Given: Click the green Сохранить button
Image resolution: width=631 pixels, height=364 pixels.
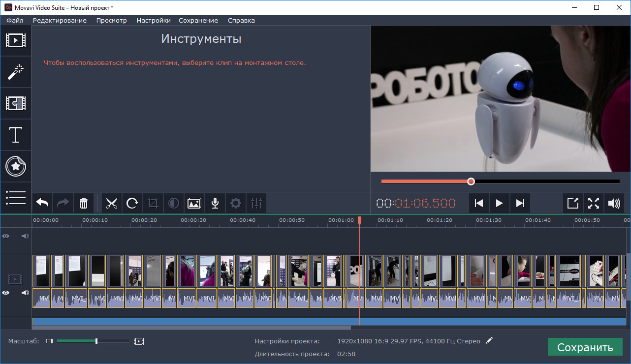Looking at the screenshot, I should [585, 347].
